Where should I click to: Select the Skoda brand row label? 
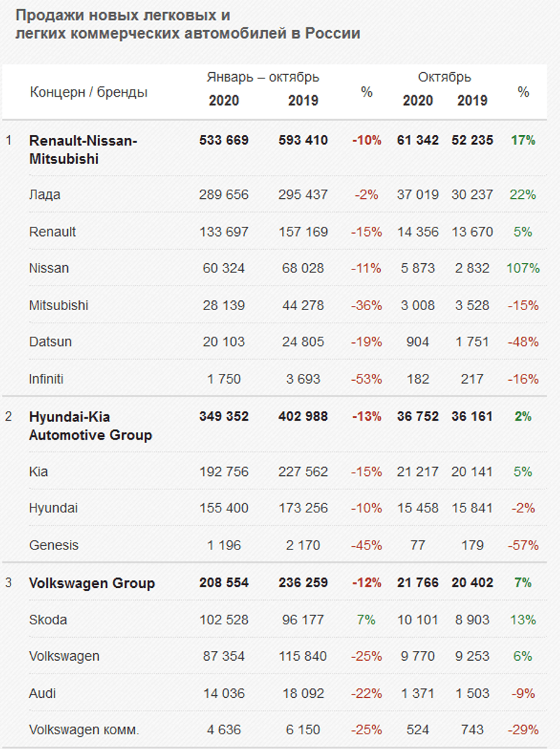[48, 619]
